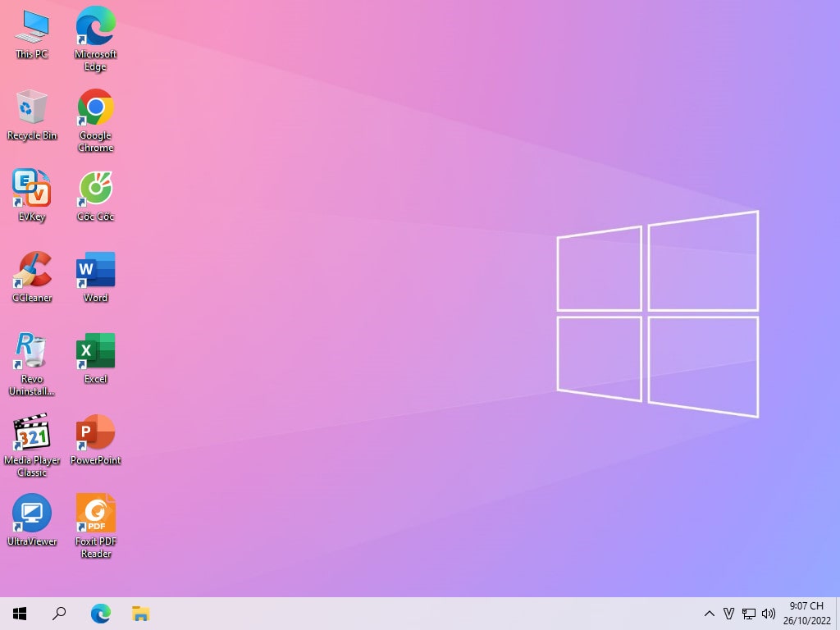
Task: Open File Explorer from the taskbar
Action: point(140,614)
